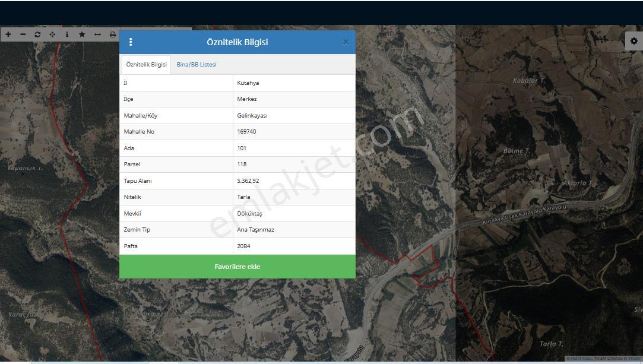Image resolution: width=643 pixels, height=364 pixels.
Task: Select the Merkez district value
Action: click(294, 99)
